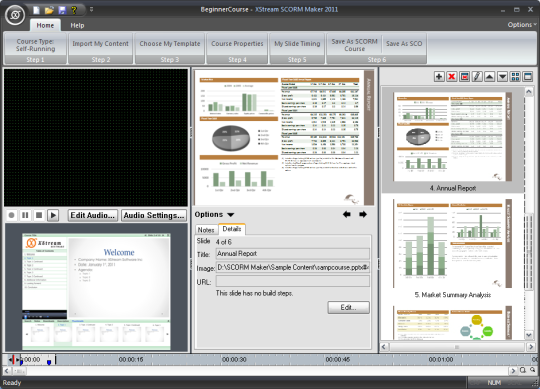Select the Details tab
This screenshot has width=540, height=389.
pos(232,229)
